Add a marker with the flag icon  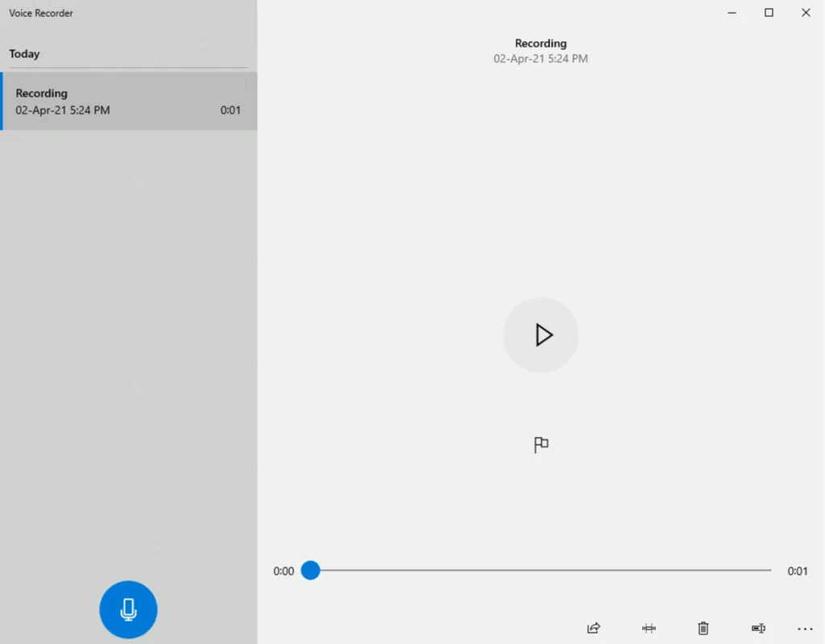point(541,444)
